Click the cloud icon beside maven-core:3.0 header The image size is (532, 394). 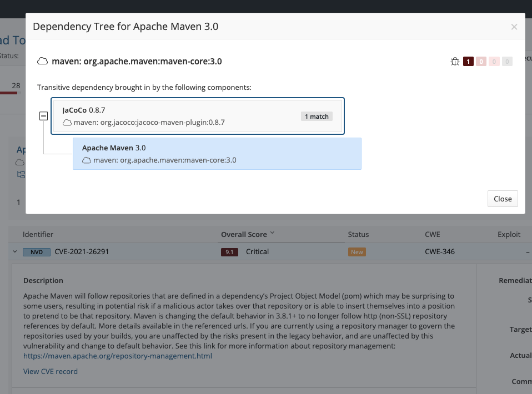coord(42,61)
